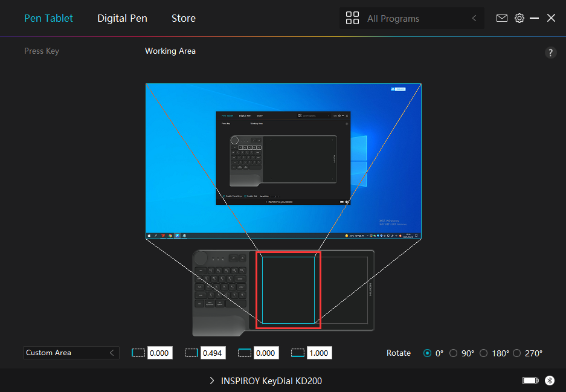566x392 pixels.
Task: Open the Store tab
Action: [x=184, y=18]
